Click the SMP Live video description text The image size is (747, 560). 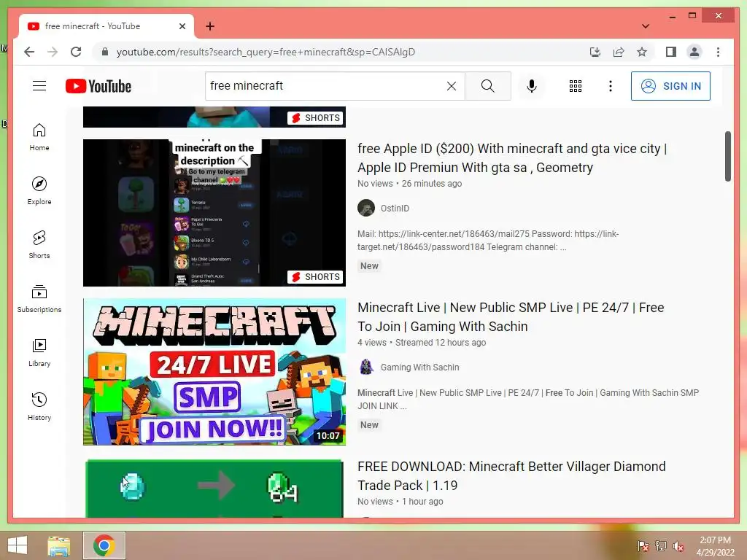coord(528,399)
